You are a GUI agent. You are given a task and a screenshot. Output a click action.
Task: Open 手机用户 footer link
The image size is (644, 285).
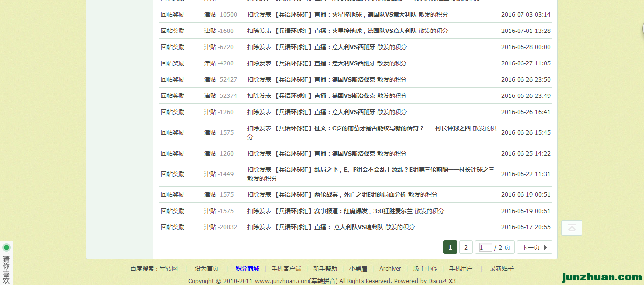(460, 269)
